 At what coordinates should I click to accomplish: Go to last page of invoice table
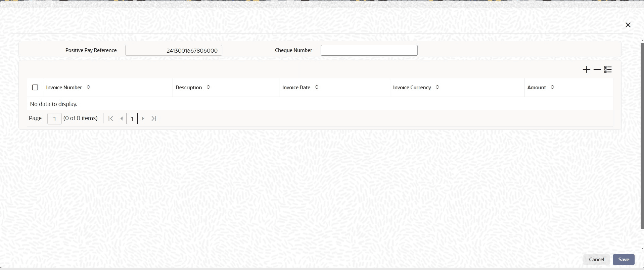pyautogui.click(x=154, y=118)
